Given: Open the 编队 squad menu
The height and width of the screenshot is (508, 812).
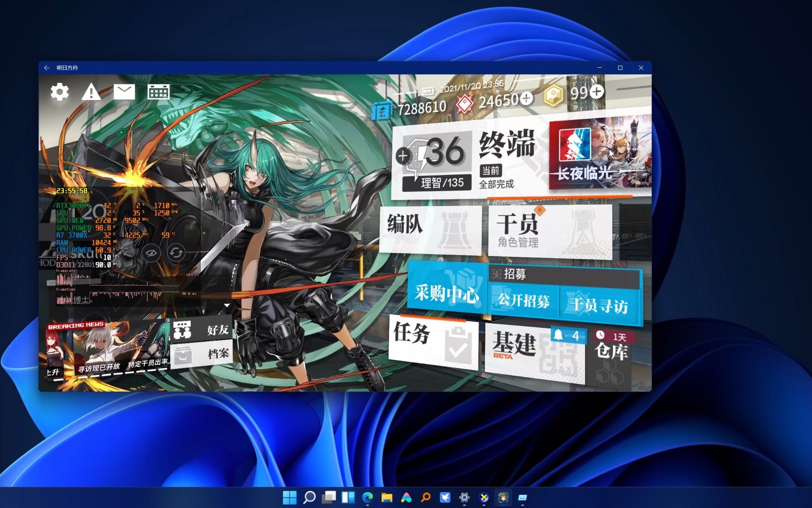Looking at the screenshot, I should coord(430,230).
